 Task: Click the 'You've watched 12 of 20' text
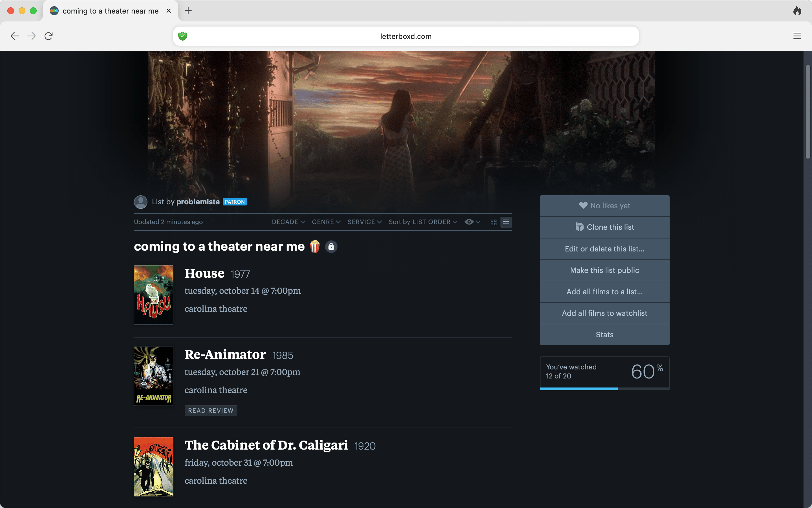pyautogui.click(x=571, y=371)
